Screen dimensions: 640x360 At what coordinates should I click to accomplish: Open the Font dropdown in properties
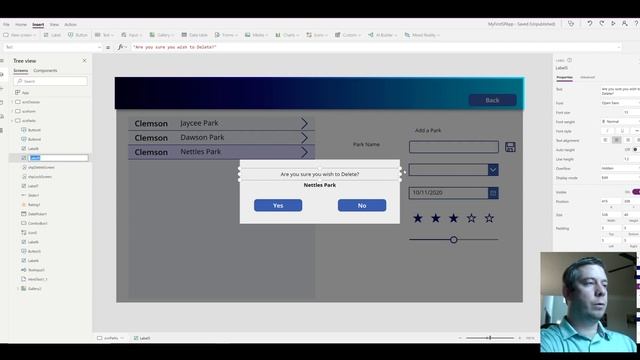[x=620, y=103]
